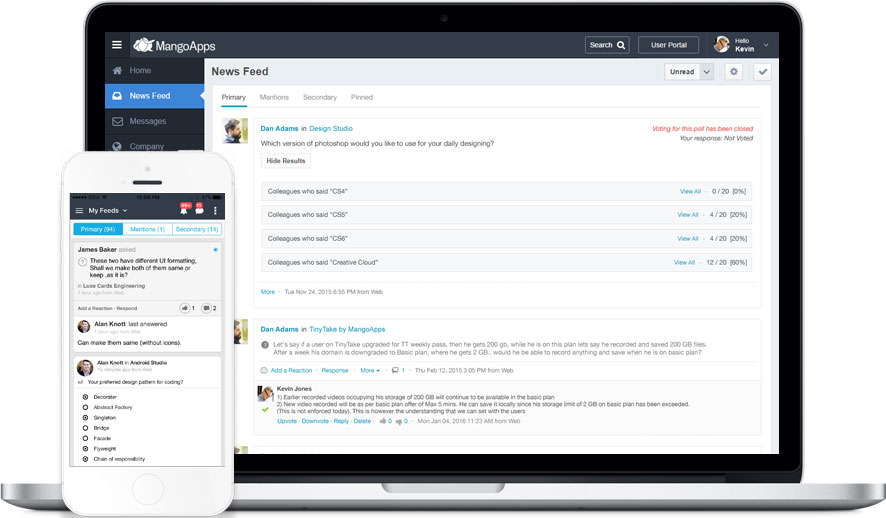Click Upvote on Kevin Jones' reply

(x=287, y=421)
